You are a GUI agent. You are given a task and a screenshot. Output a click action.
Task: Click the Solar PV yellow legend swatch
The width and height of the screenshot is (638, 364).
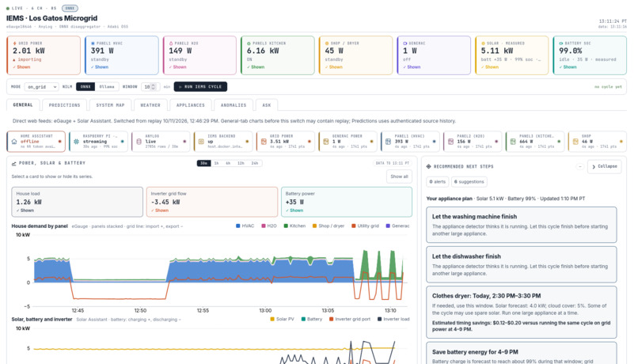coord(272,319)
